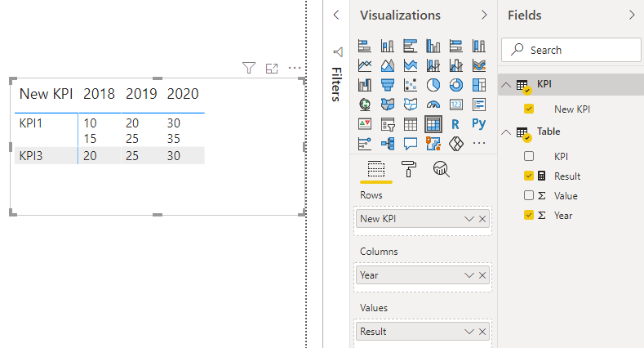
Task: Select the Line chart visual
Action: (365, 65)
